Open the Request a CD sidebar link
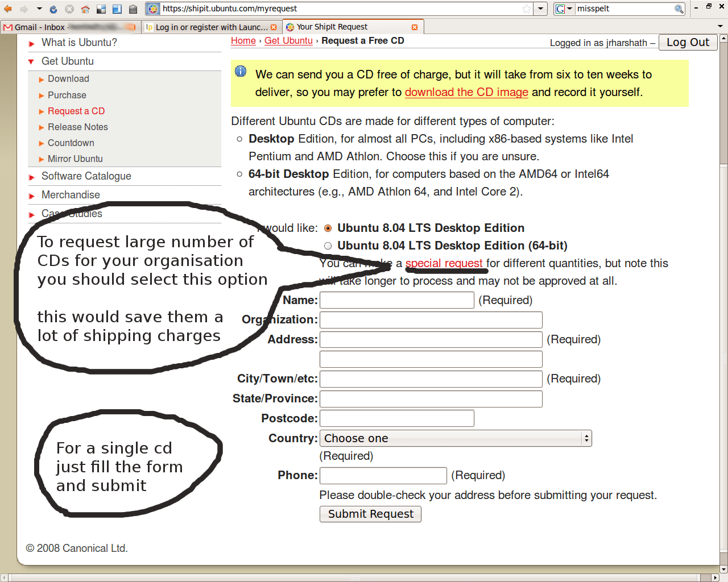 pos(76,111)
